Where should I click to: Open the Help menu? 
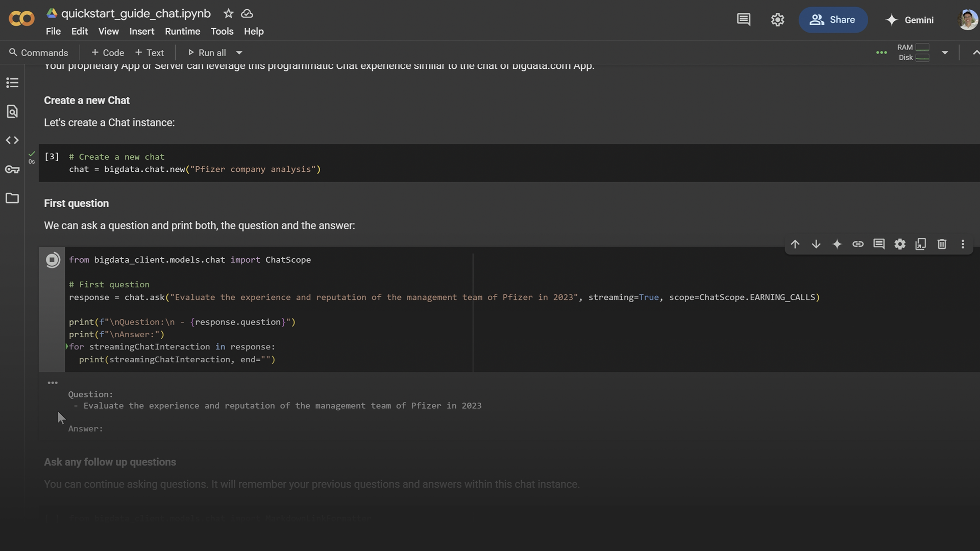[x=254, y=32]
